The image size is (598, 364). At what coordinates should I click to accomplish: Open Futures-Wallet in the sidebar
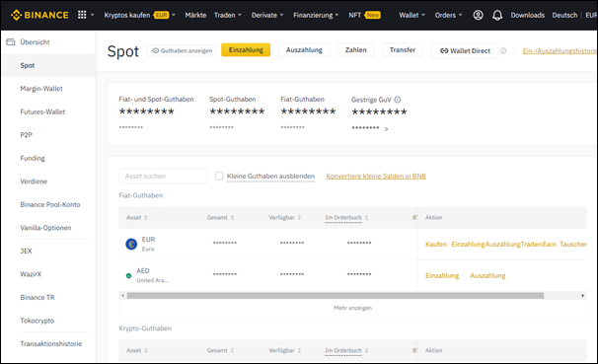[42, 111]
